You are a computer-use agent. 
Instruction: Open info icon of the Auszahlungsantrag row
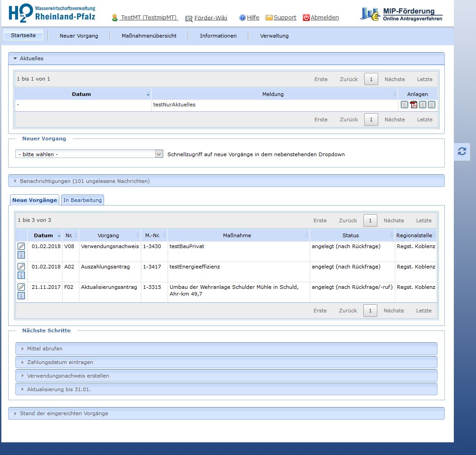point(21,276)
